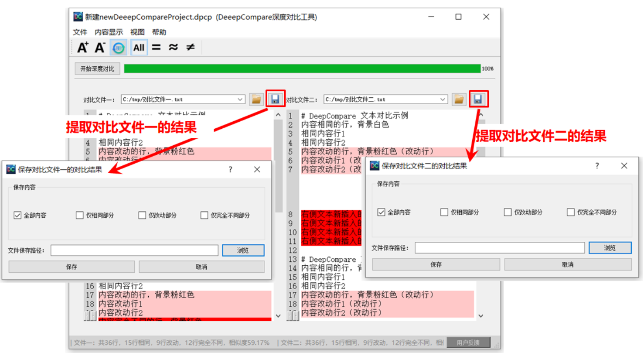
Task: Click the decrease font size A- icon
Action: tap(100, 48)
